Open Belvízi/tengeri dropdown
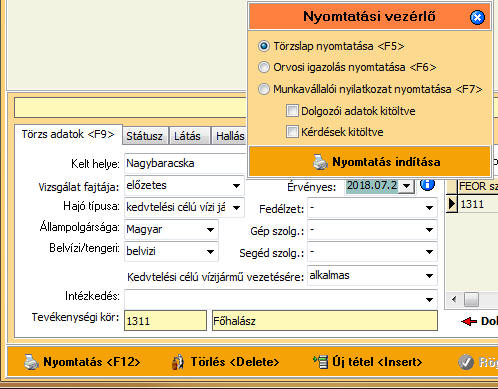This screenshot has width=498, height=389. point(210,252)
